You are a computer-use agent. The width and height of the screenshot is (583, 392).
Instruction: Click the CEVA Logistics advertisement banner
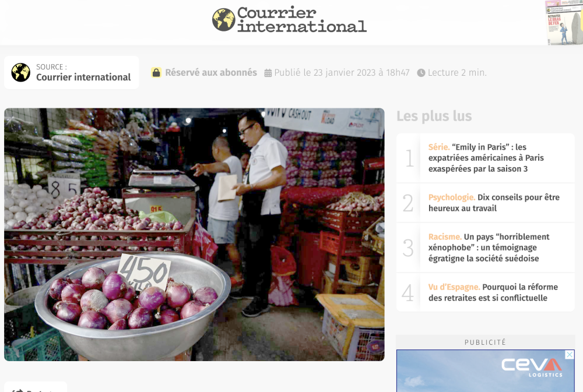pos(485,373)
